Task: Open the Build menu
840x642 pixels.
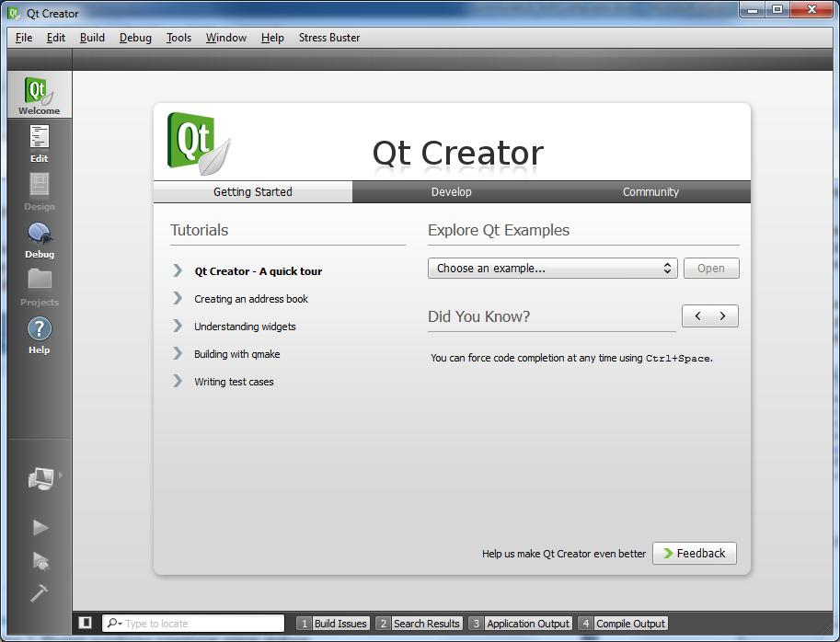Action: click(92, 38)
